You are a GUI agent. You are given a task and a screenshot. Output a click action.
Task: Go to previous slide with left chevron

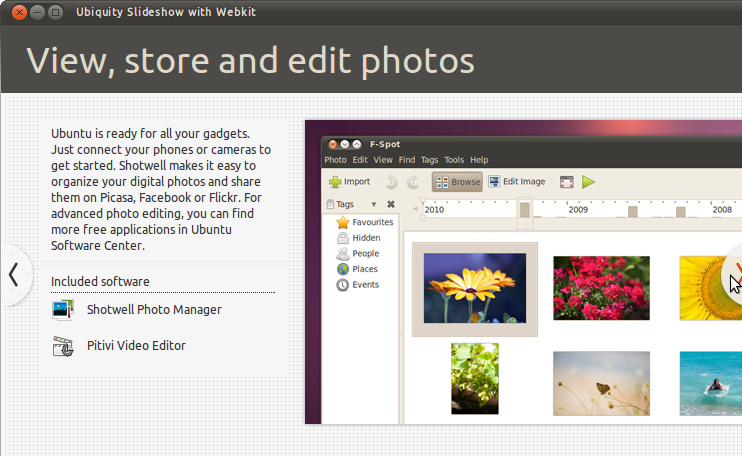14,275
